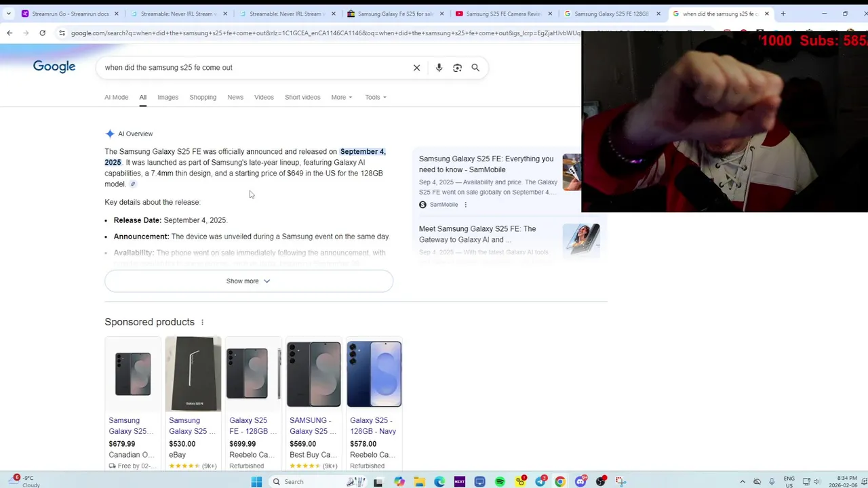
Task: Select the Videos search tab
Action: coord(264,97)
